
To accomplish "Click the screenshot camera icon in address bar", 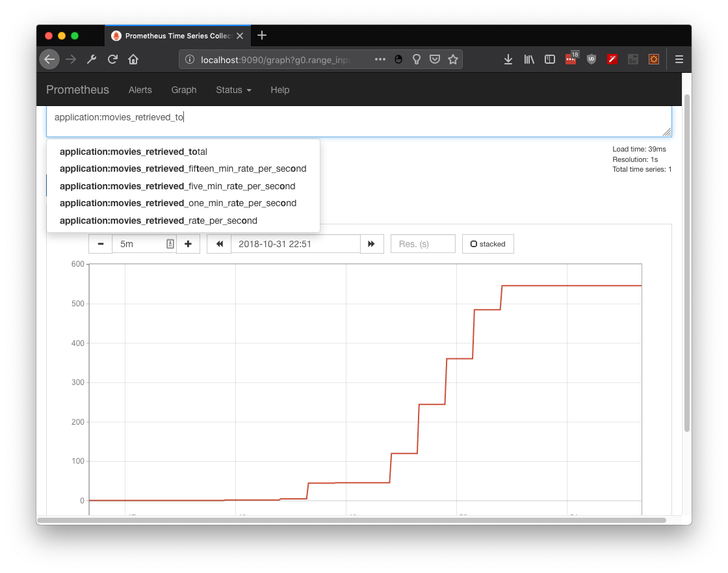I will (x=397, y=59).
